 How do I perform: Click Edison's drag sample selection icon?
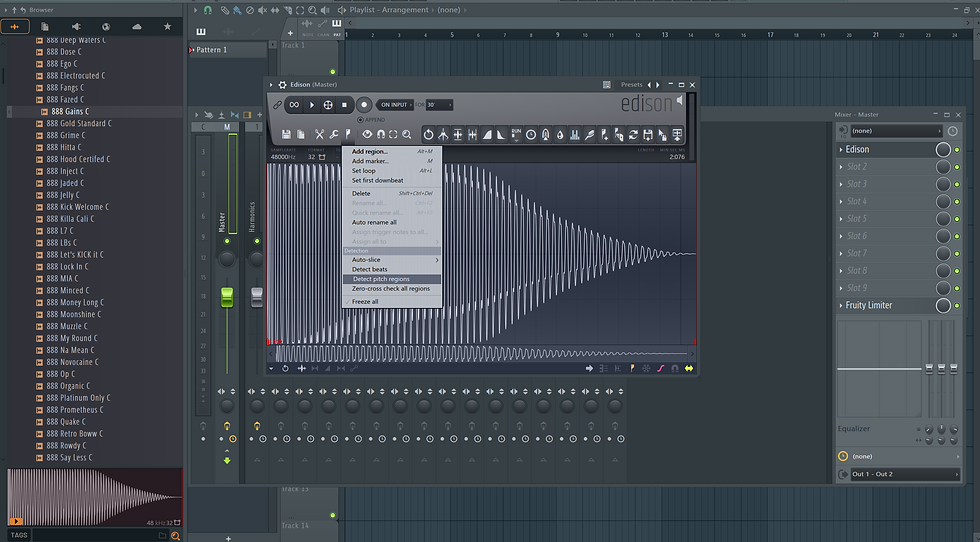[x=662, y=134]
